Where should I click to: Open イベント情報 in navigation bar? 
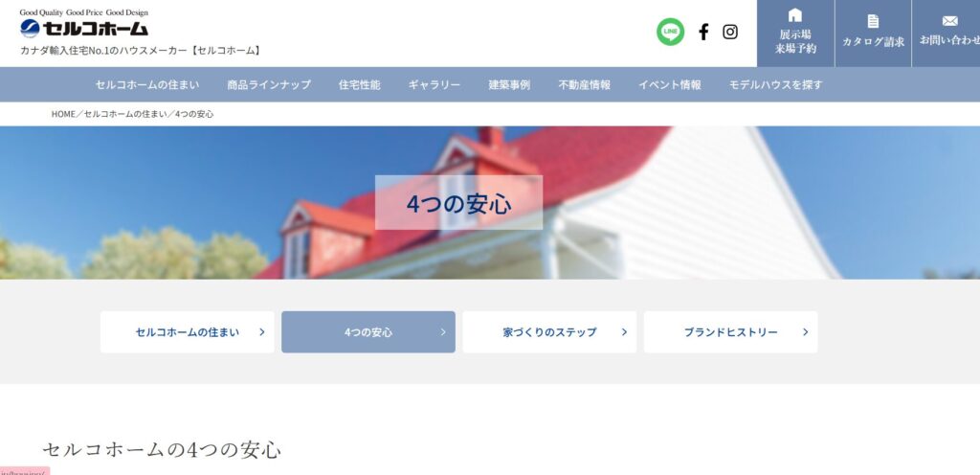pos(669,85)
